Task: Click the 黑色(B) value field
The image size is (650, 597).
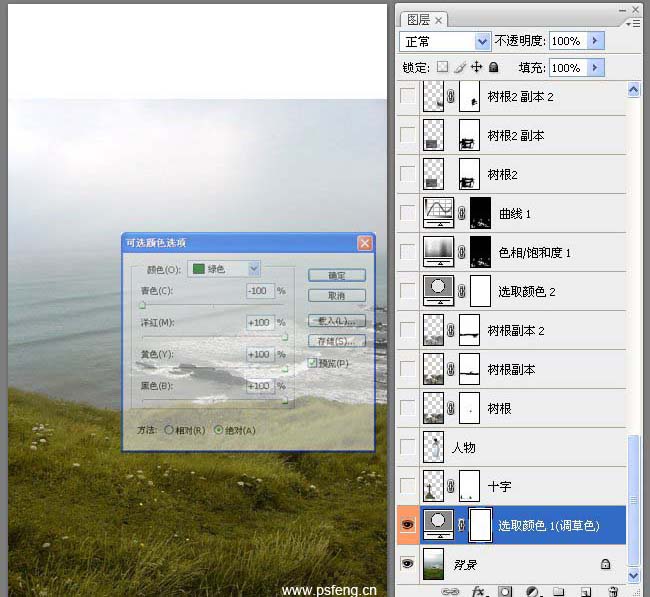Action: (260, 386)
